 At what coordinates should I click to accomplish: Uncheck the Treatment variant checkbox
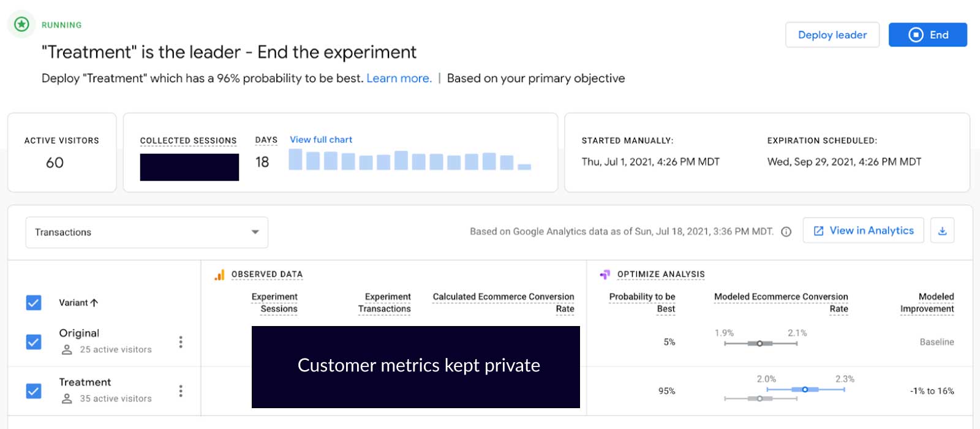(34, 391)
